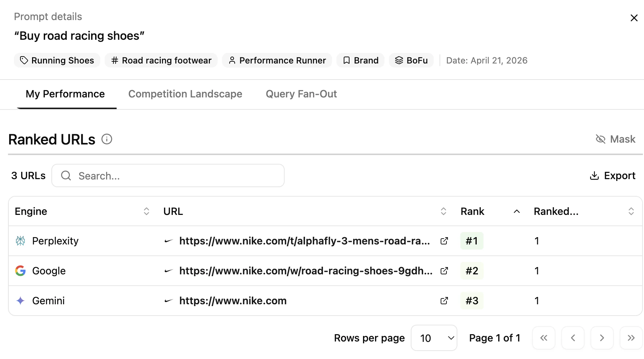The image size is (644, 359).
Task: Click the Running Shoes tag chip
Action: (57, 60)
